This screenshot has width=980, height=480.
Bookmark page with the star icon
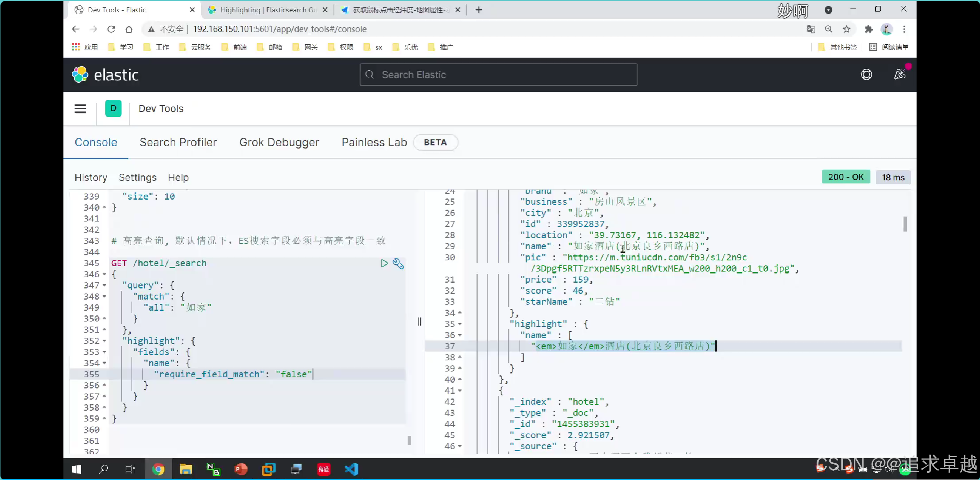pyautogui.click(x=847, y=29)
